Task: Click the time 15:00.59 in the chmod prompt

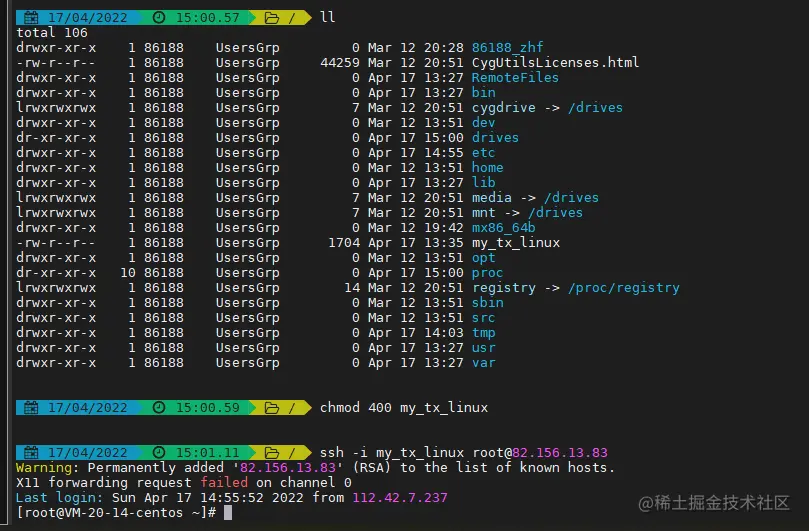Action: click(x=207, y=408)
